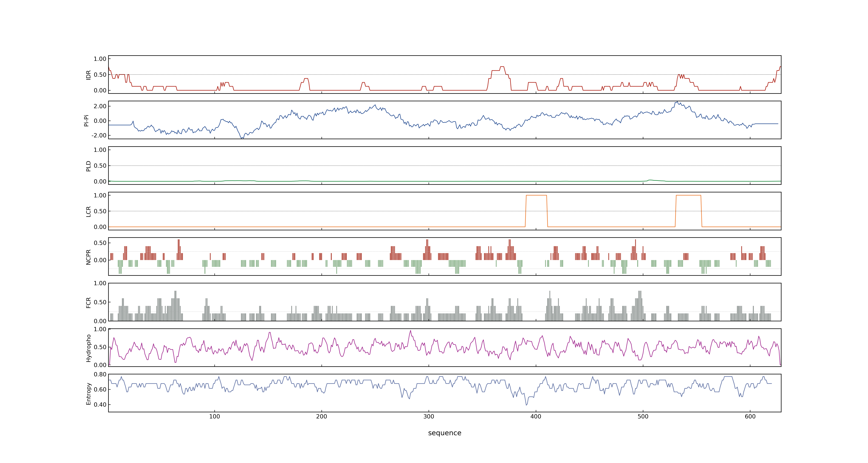Click the IDR y-axis label
The height and width of the screenshot is (463, 868).
[88, 75]
